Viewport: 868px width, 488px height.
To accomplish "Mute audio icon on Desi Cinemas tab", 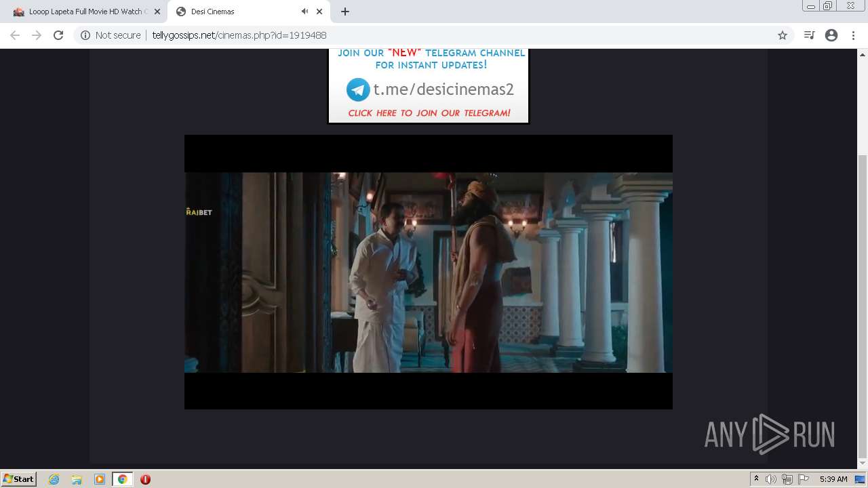I will (x=304, y=12).
